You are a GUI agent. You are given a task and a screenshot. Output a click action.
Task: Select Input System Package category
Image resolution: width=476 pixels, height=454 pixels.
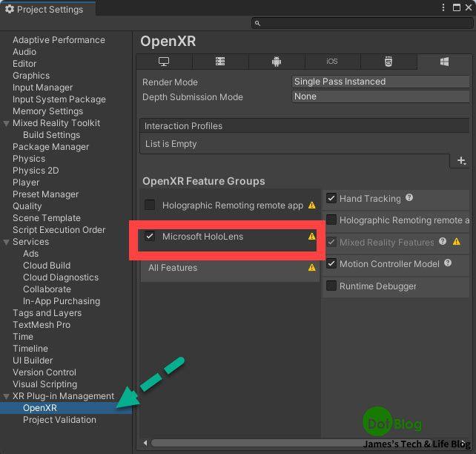[x=59, y=99]
